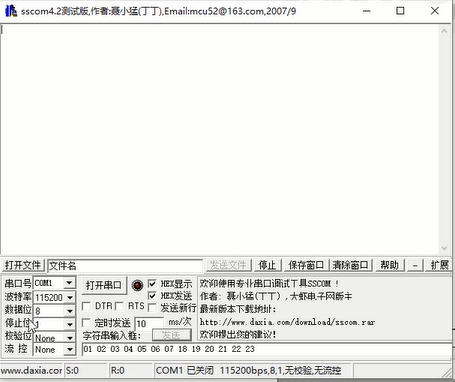The height and width of the screenshot is (382, 455).
Task: Click inside the receive data display area
Action: [x=219, y=139]
